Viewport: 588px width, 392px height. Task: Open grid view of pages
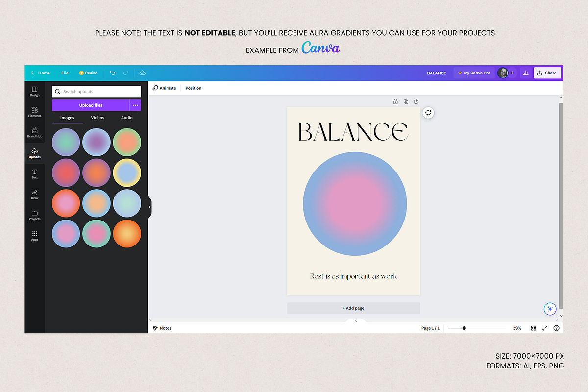point(534,328)
